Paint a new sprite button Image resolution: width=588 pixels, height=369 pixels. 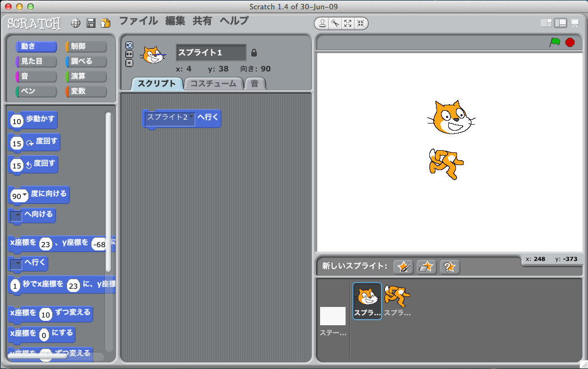coord(403,266)
